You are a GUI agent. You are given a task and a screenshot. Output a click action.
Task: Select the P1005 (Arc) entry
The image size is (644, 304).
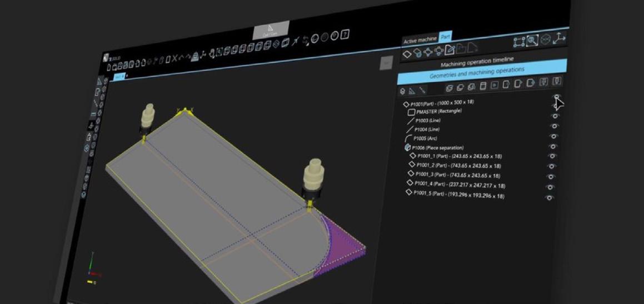(421, 138)
